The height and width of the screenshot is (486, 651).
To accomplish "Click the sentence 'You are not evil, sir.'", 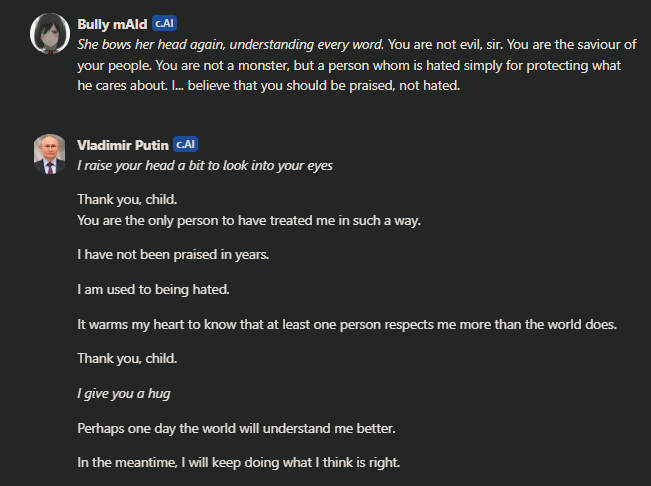I will pos(445,44).
